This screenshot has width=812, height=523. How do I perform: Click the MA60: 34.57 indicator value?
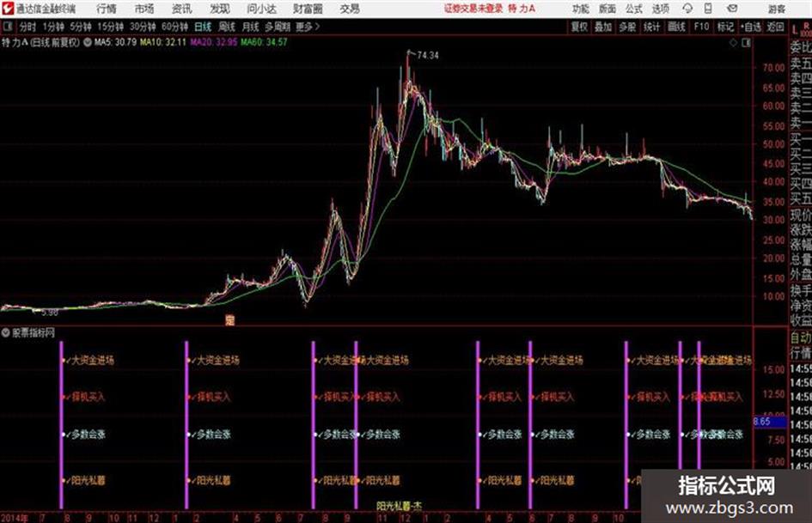click(x=264, y=42)
